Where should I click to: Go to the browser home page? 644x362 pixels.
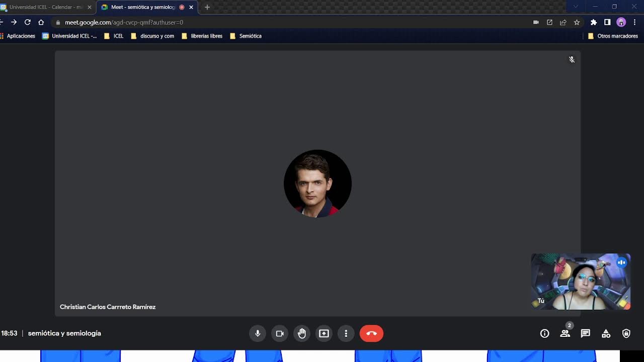41,22
